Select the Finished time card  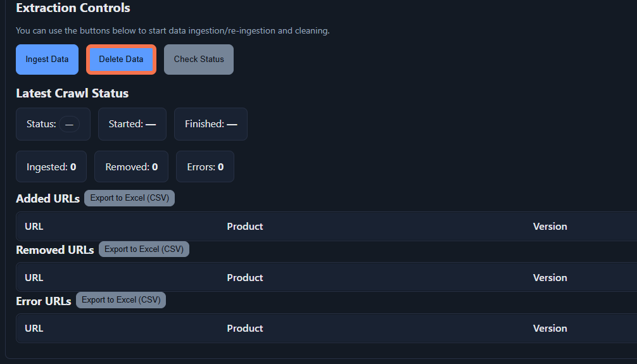211,124
